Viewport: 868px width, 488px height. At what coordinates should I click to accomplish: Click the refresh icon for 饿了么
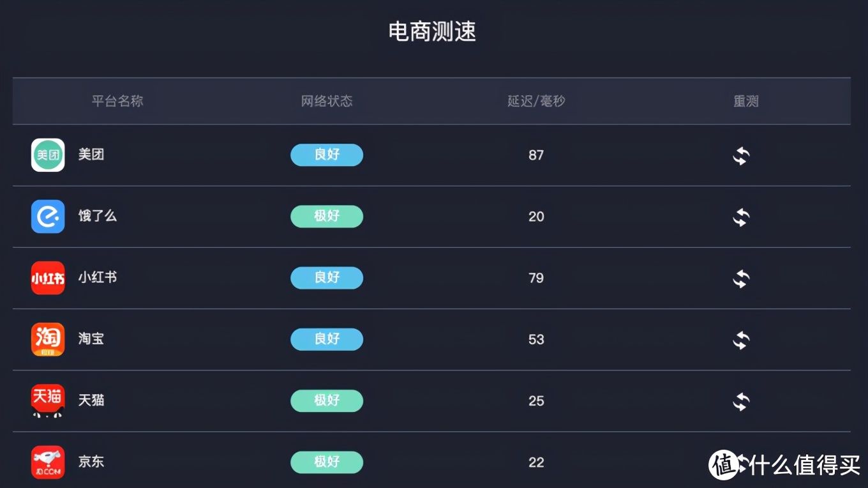point(741,217)
